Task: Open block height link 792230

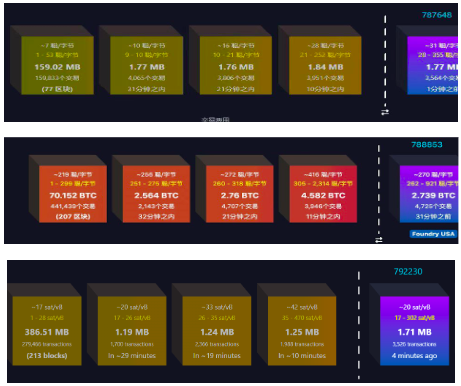Action: (408, 272)
